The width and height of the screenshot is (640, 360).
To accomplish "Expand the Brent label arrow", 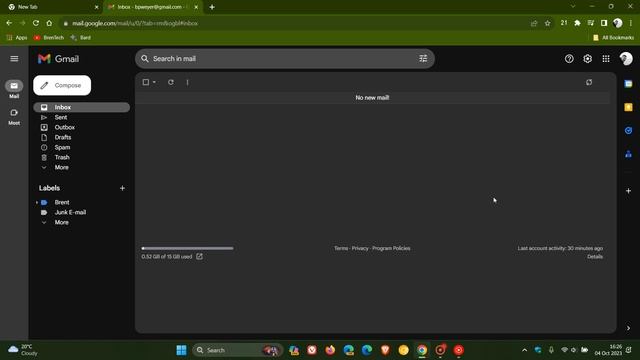I will point(37,202).
